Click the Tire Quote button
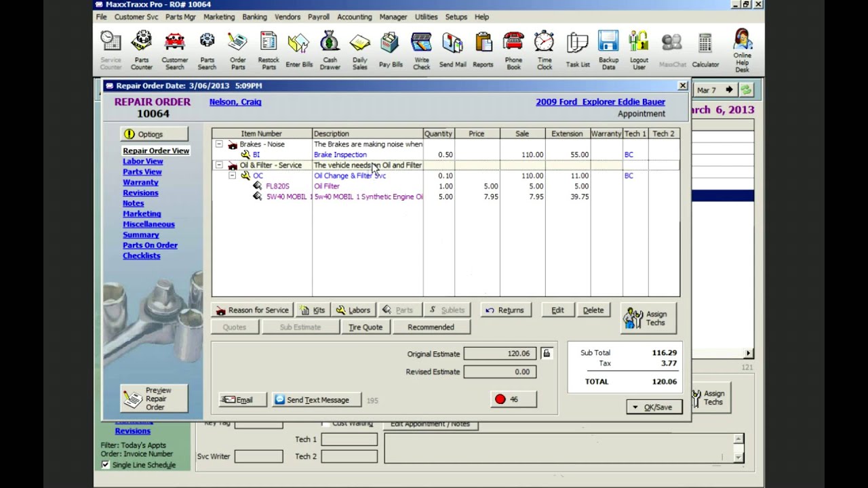Viewport: 868px width, 488px height. coord(366,327)
